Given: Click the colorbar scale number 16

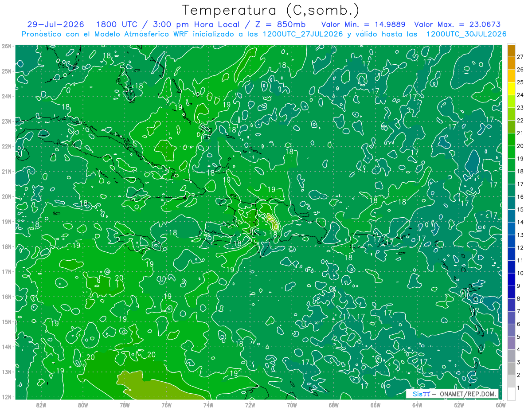Looking at the screenshot, I should (x=520, y=197).
